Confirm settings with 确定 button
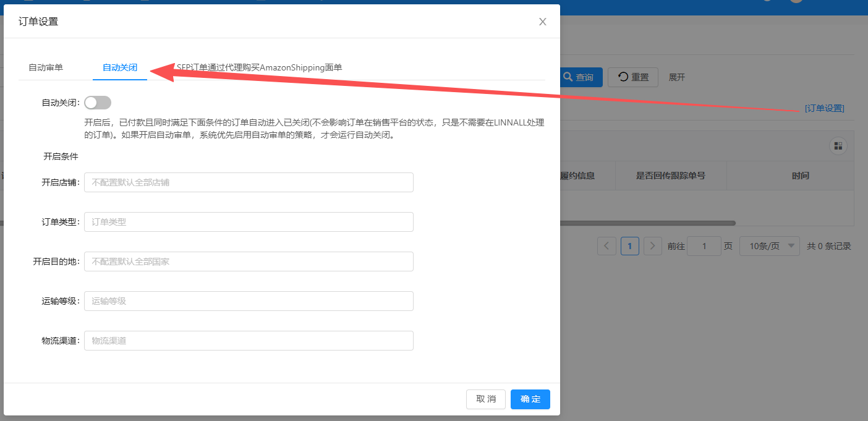 pyautogui.click(x=530, y=399)
